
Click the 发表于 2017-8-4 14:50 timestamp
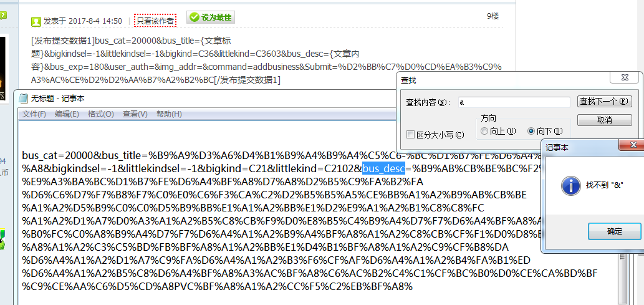click(82, 21)
